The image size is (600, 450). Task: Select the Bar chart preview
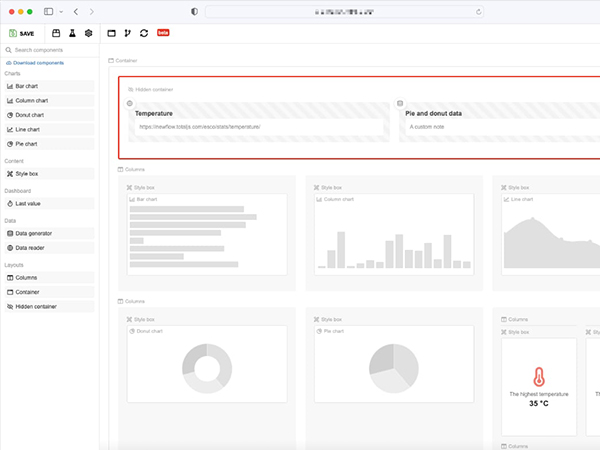(207, 235)
